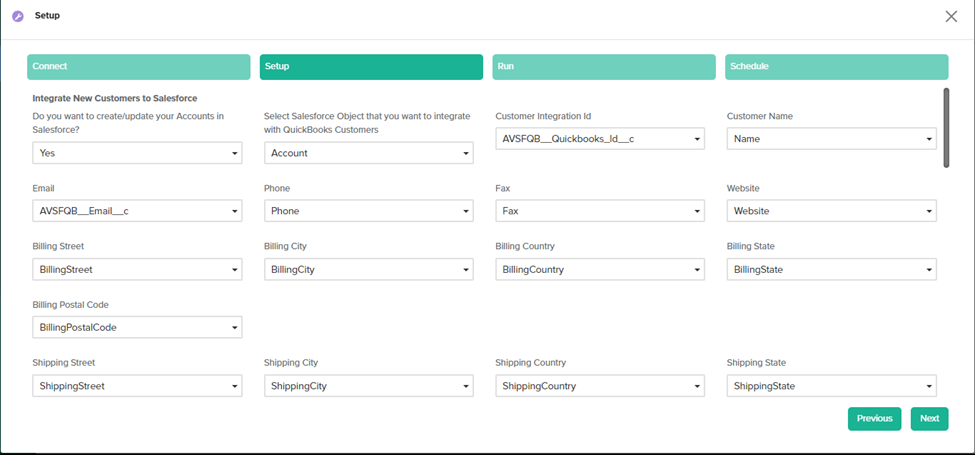The width and height of the screenshot is (975, 455).
Task: Click the vertical scrollbar on the right
Action: tap(945, 128)
